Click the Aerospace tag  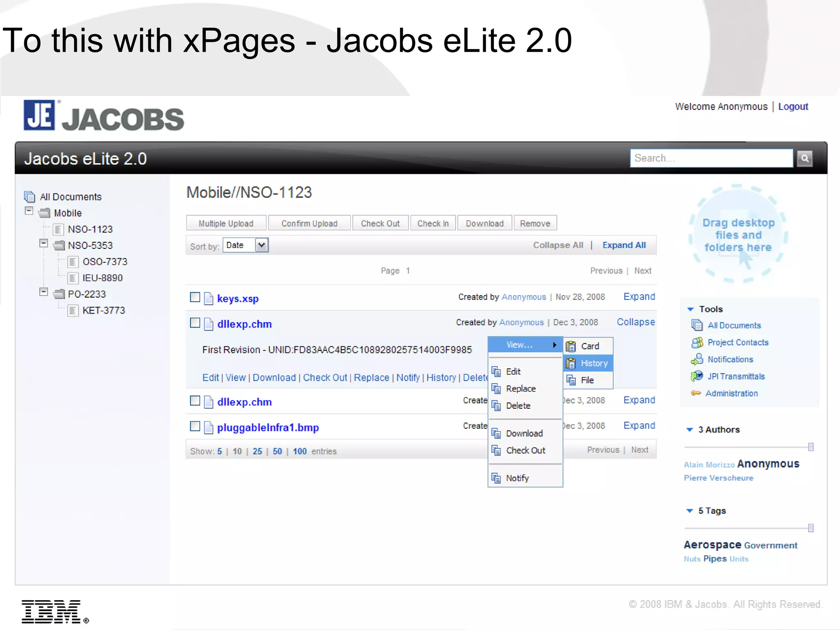[x=712, y=545]
